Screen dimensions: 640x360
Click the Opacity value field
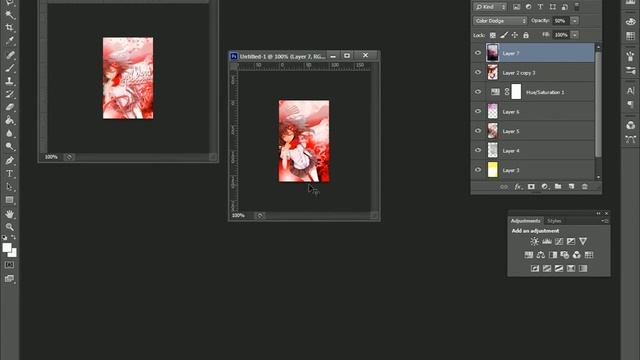[x=561, y=21]
